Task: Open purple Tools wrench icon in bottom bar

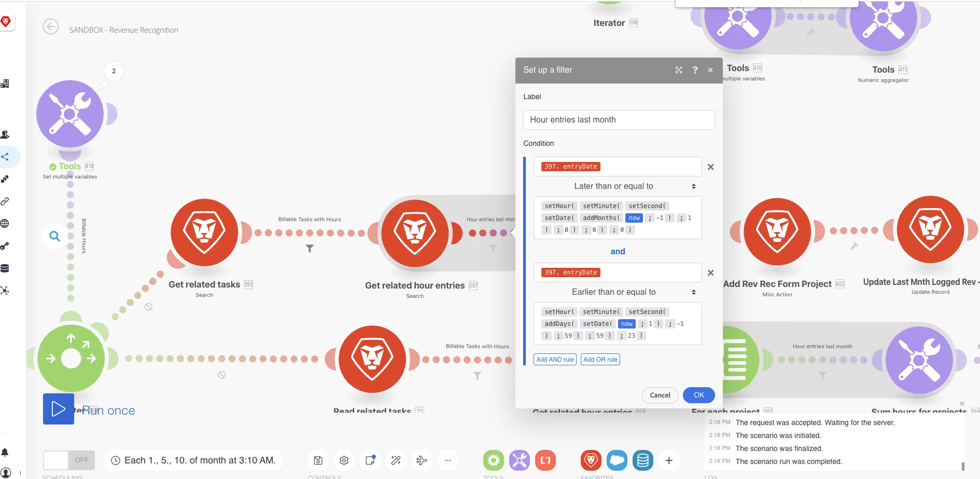Action: tap(520, 460)
